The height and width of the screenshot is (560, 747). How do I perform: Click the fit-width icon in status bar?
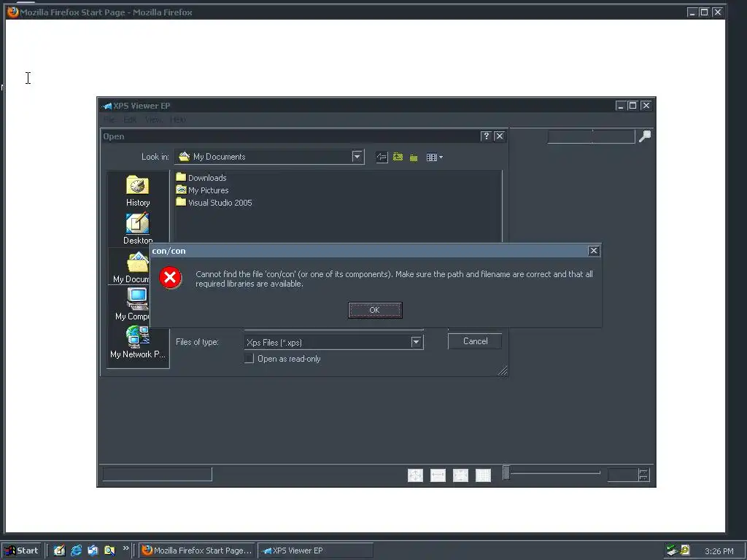[x=438, y=475]
